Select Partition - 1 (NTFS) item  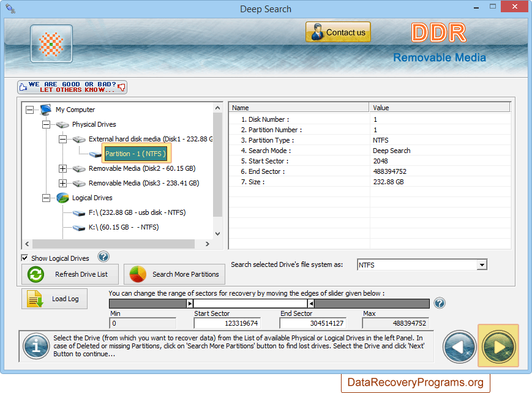coord(135,154)
